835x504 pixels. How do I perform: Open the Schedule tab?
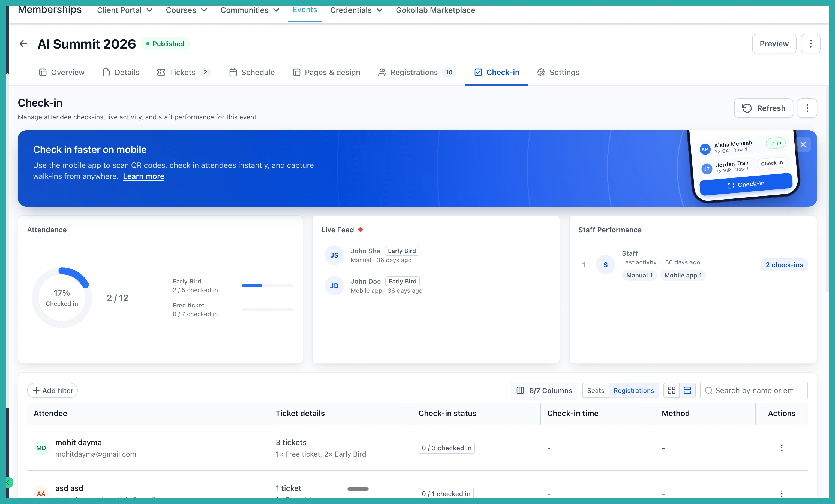coord(252,72)
